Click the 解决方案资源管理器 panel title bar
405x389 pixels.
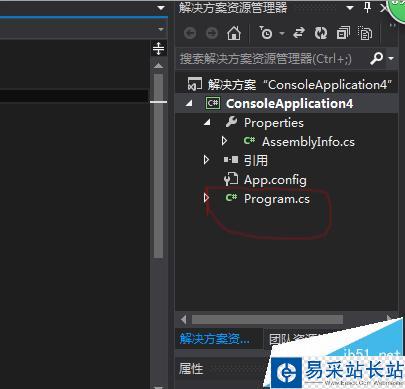[x=233, y=7]
